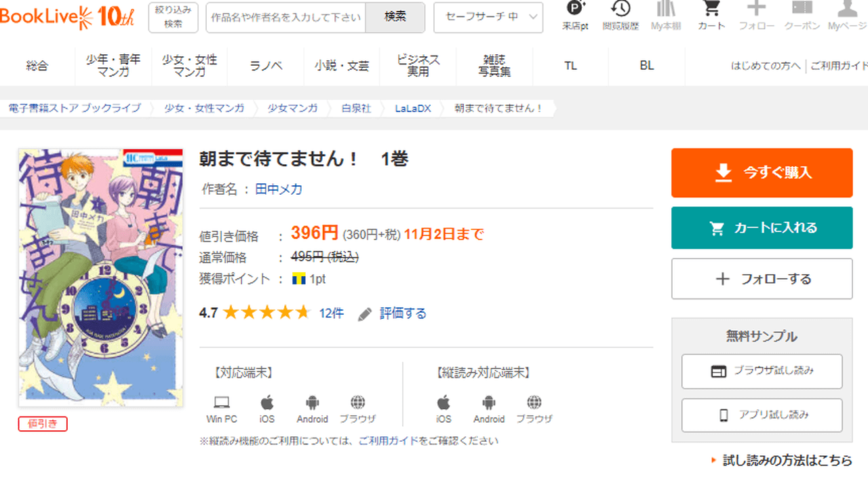Follow the series with フォローする button
Image resolution: width=868 pixels, height=494 pixels.
(762, 279)
